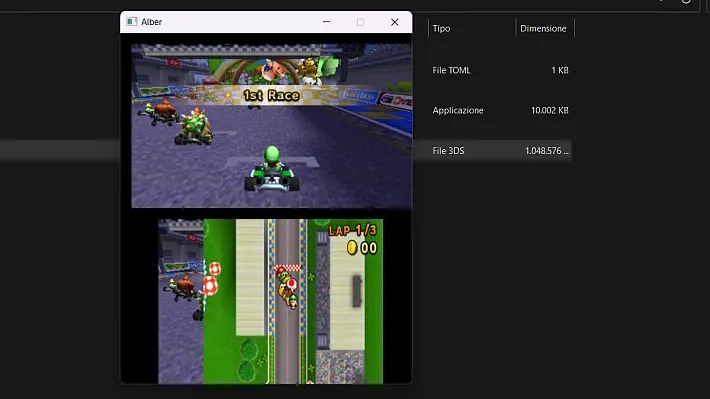Screen dimensions: 710x399
Task: Click the Alber window title text
Action: point(151,22)
